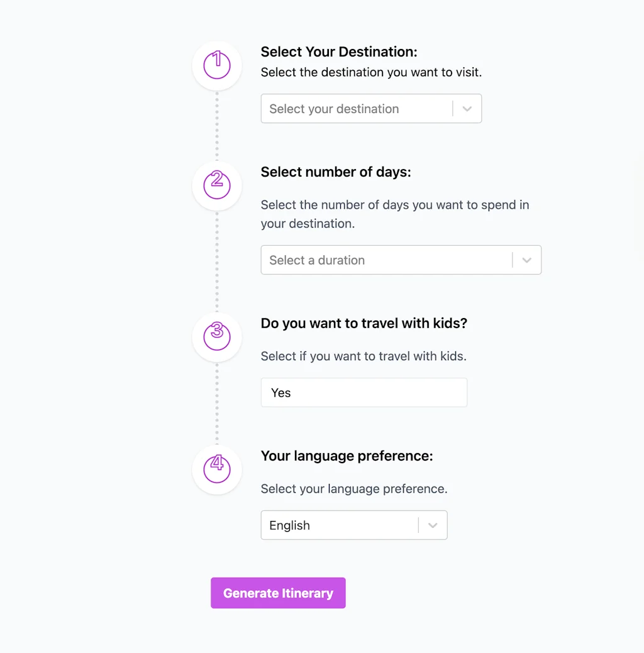Click the 'Your language preference:' heading
The height and width of the screenshot is (653, 644).
(x=347, y=456)
